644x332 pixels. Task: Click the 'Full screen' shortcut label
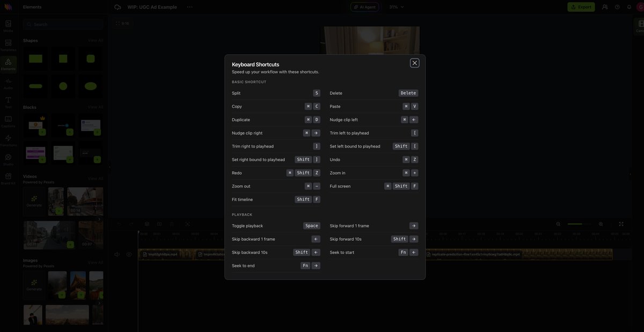(340, 186)
